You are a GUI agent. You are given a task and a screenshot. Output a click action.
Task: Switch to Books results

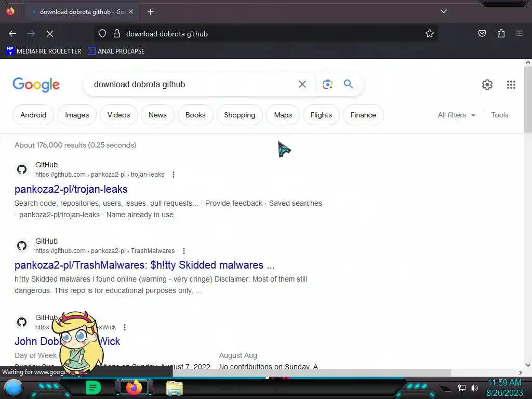[x=195, y=115]
